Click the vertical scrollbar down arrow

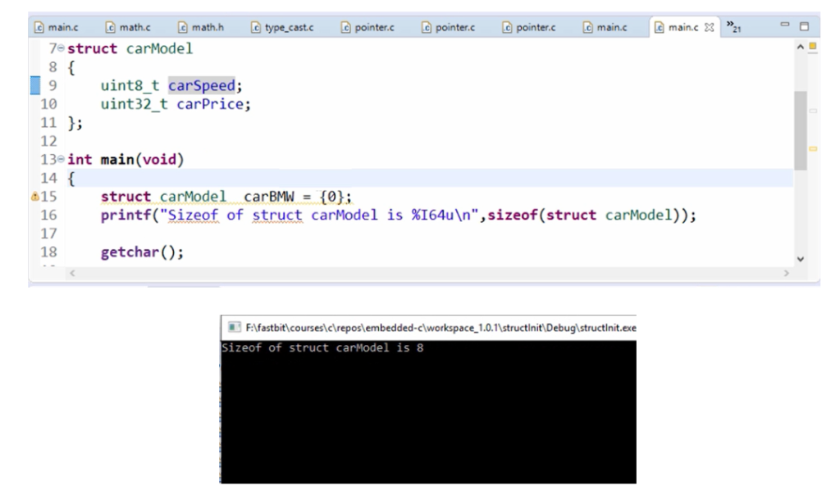point(801,260)
